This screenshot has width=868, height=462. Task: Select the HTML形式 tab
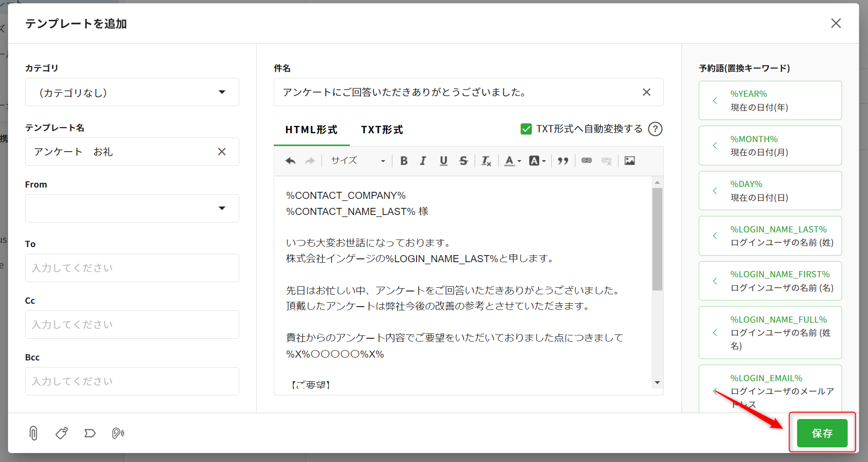coord(311,130)
